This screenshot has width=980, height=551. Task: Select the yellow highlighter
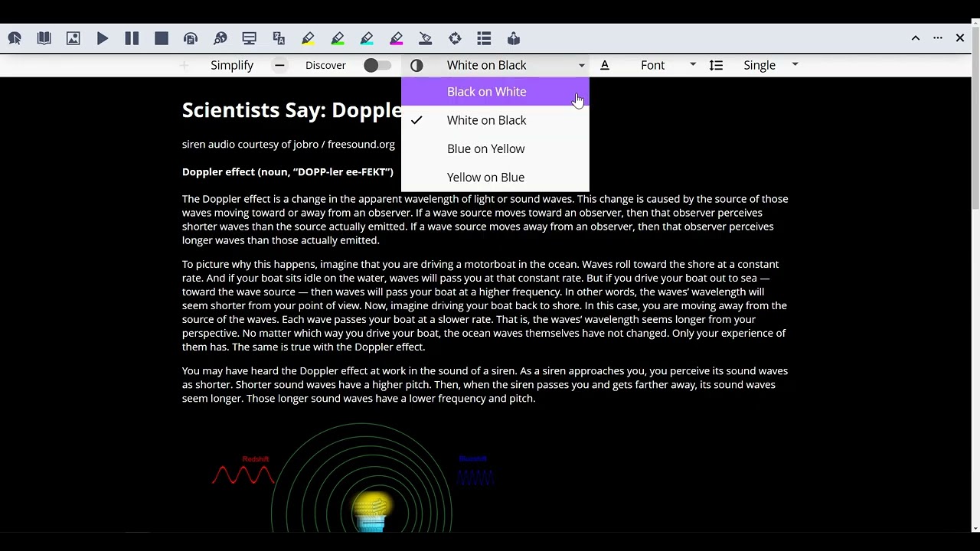pyautogui.click(x=308, y=38)
